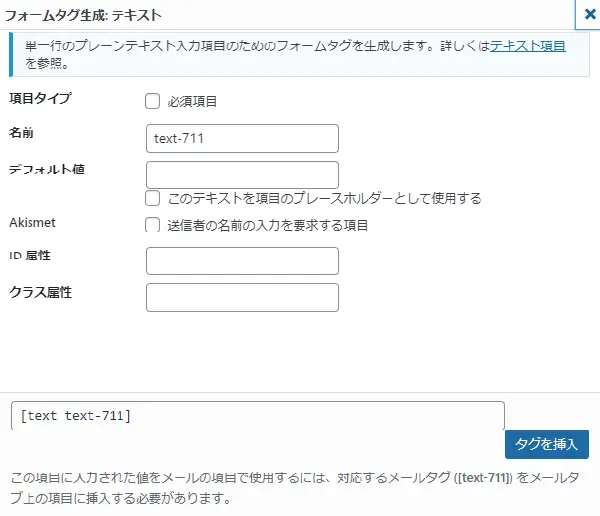This screenshot has width=600, height=516.
Task: Click the タグを挿入 button
Action: point(547,444)
